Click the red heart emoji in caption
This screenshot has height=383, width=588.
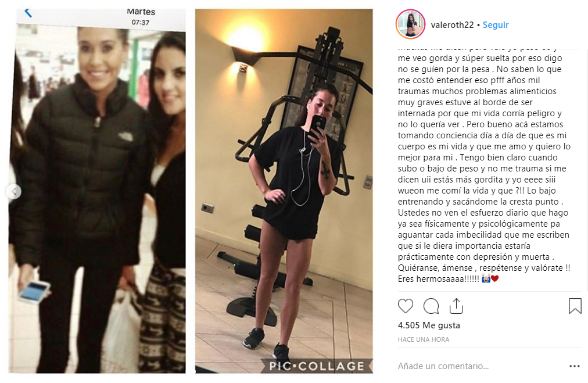point(495,279)
